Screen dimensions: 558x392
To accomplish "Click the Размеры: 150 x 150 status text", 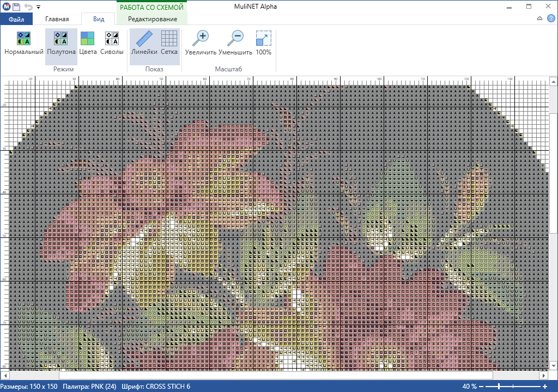I will 29,387.
